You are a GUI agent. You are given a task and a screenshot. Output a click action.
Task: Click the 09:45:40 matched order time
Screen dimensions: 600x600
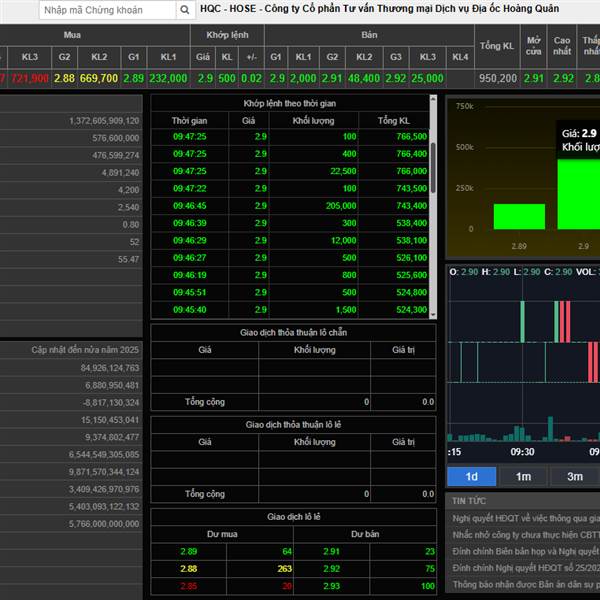point(189,310)
